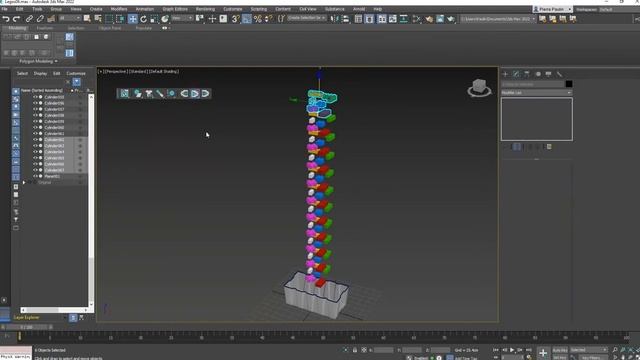Open the Graph Editors menu
Image resolution: width=640 pixels, height=360 pixels.
pyautogui.click(x=175, y=9)
